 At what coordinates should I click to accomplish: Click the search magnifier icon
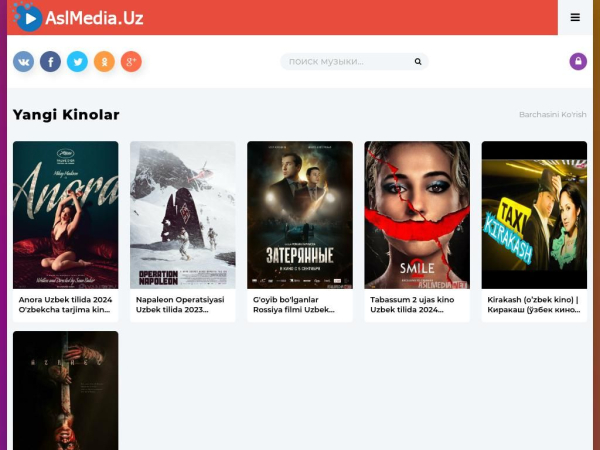click(x=418, y=61)
